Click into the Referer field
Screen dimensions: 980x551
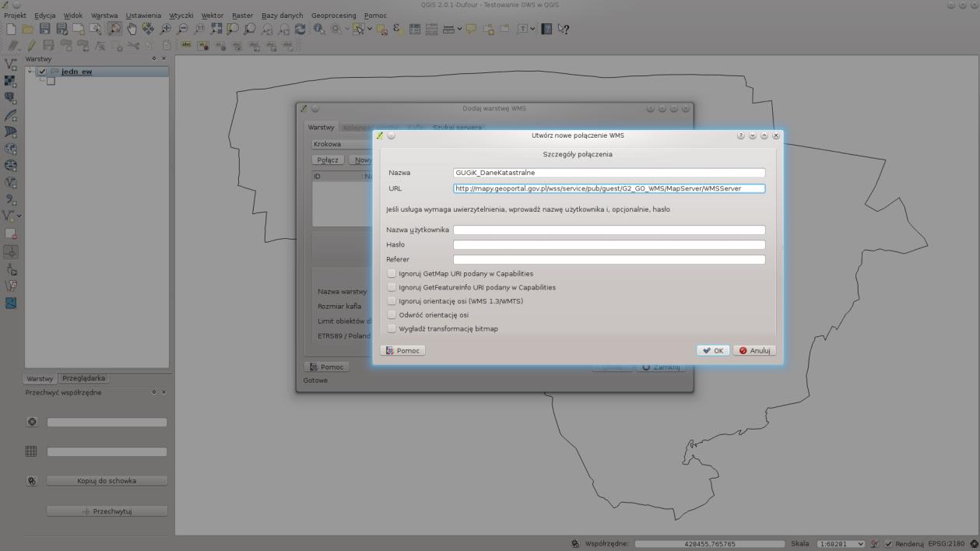coord(609,259)
